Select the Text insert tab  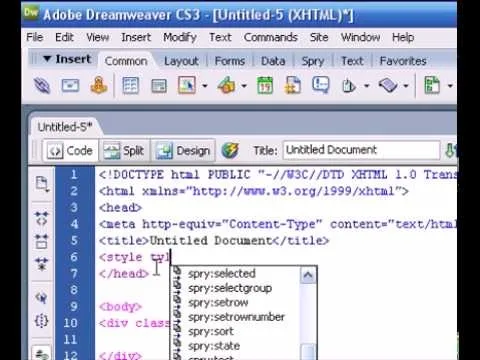[x=352, y=61]
